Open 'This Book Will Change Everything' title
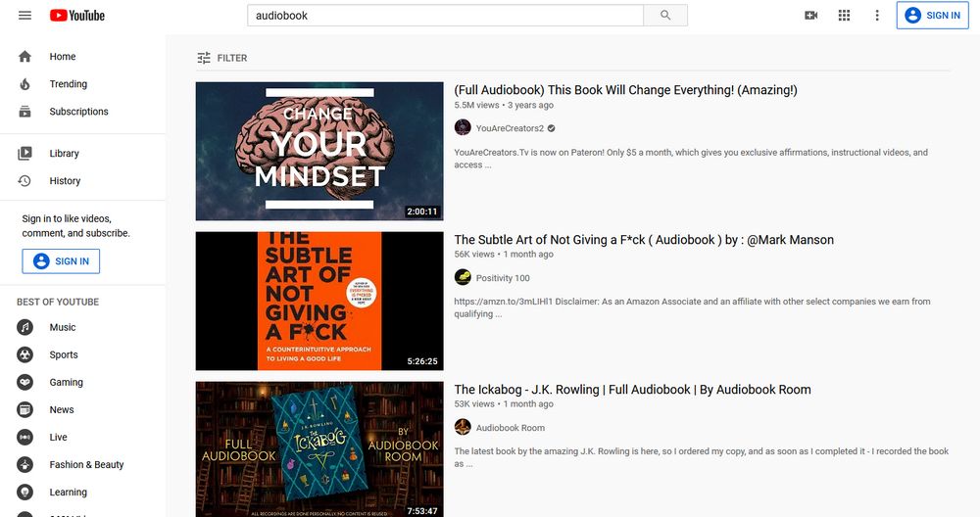980x517 pixels. pyautogui.click(x=625, y=90)
